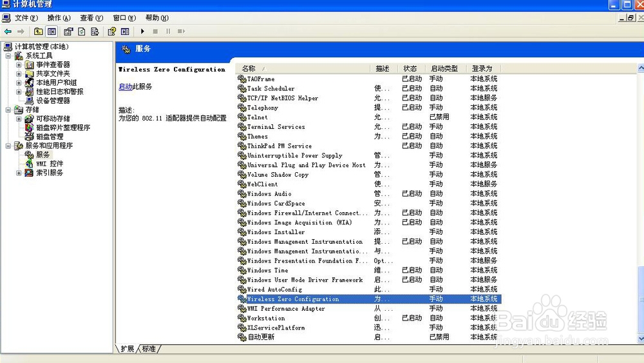The height and width of the screenshot is (363, 644).
Task: Expand the 事件查看器 tree node
Action: click(19, 65)
